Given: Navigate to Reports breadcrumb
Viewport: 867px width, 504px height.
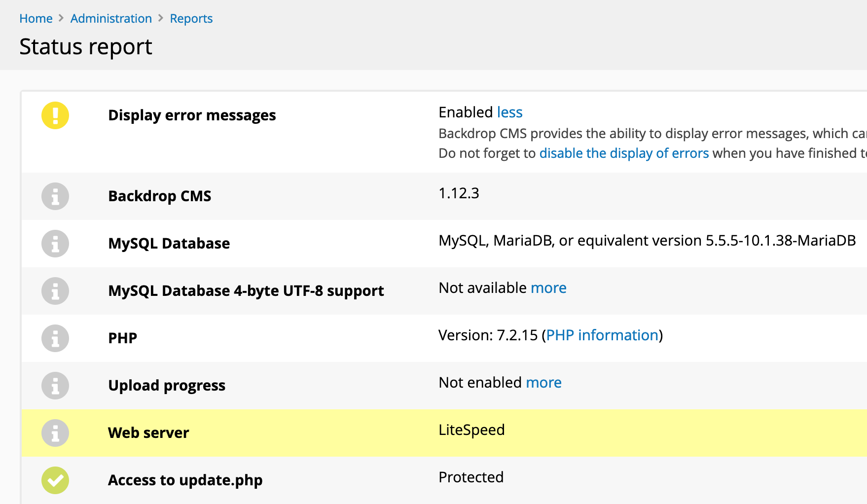Looking at the screenshot, I should pyautogui.click(x=191, y=19).
